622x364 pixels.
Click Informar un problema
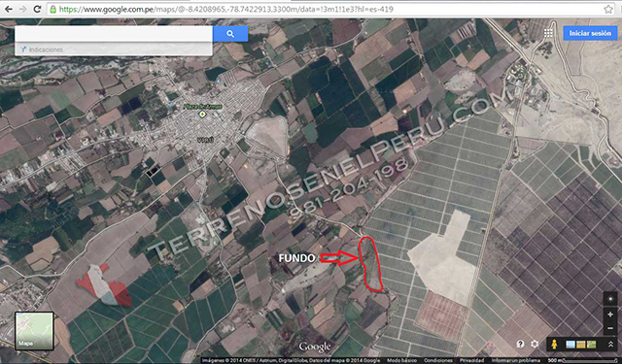[x=516, y=360]
